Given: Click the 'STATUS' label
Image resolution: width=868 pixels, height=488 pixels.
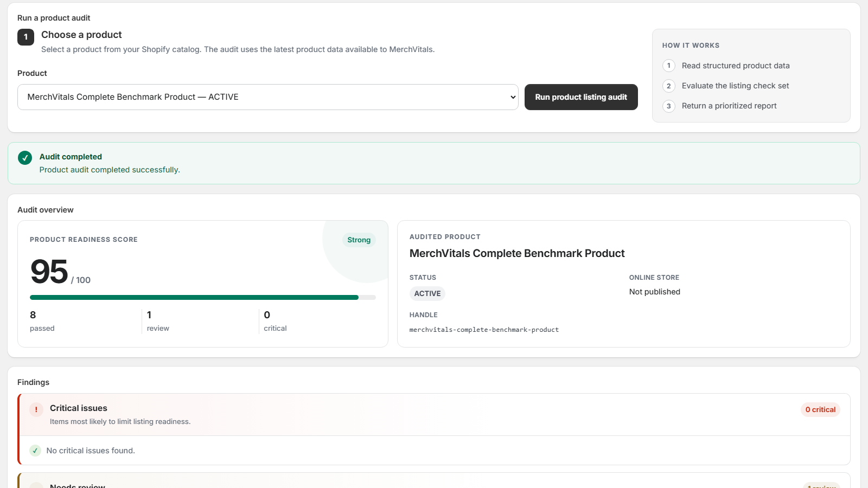Looking at the screenshot, I should [x=423, y=278].
